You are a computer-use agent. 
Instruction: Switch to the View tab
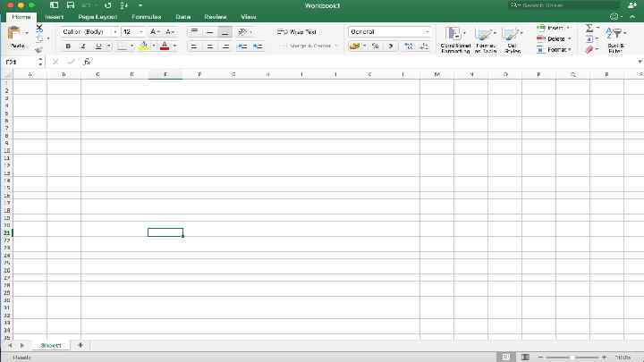pos(248,17)
